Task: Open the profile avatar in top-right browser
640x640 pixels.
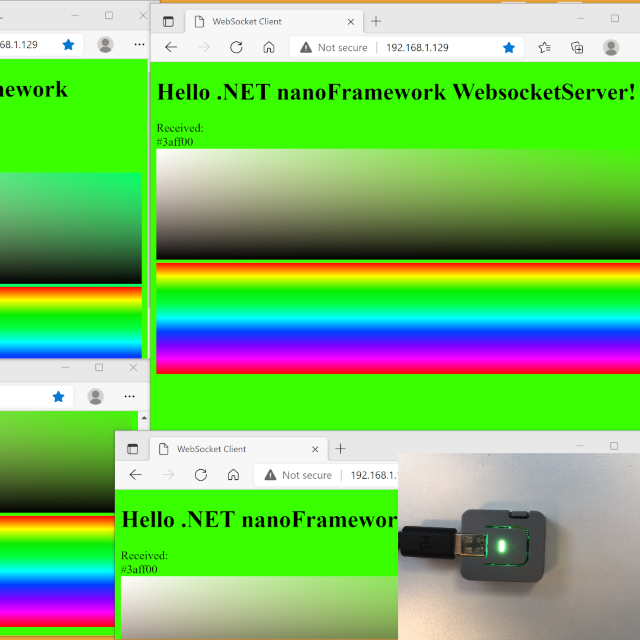Action: coord(611,47)
